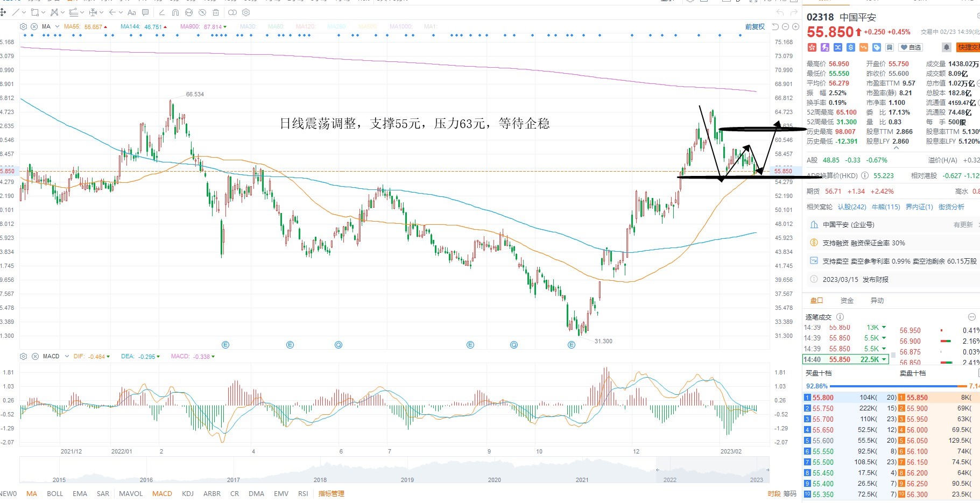Switch to RSI indicator tab
Image resolution: width=980 pixels, height=503 pixels.
coord(303,493)
